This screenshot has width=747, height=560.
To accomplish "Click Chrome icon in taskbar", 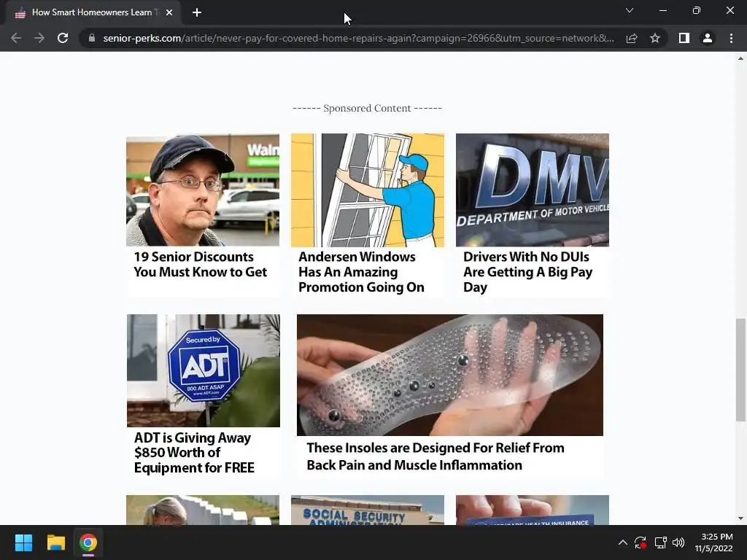I will coord(88,542).
